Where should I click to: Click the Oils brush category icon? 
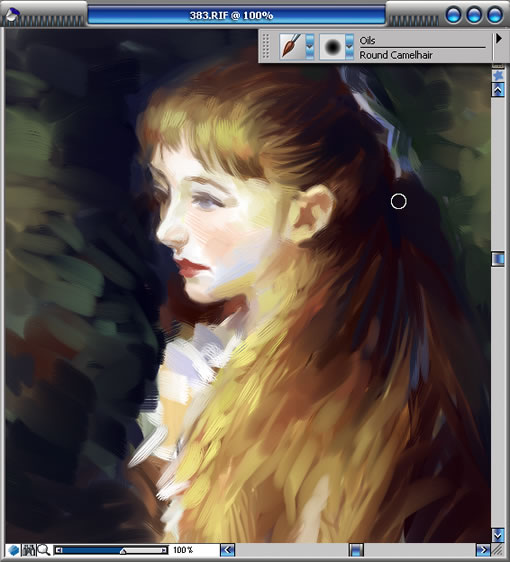pos(292,46)
